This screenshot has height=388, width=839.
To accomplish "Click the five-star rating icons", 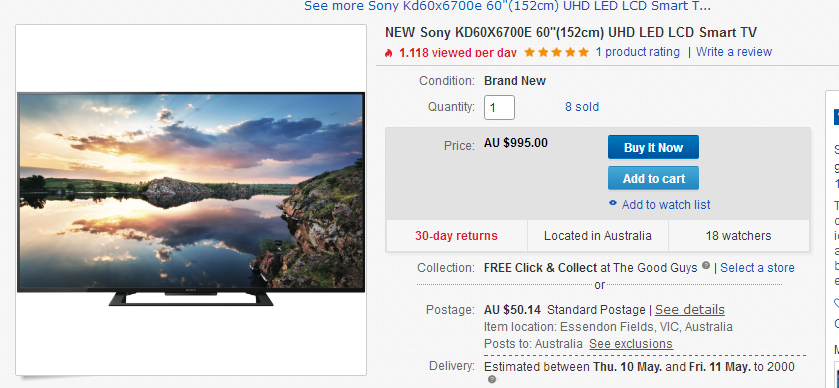I will point(556,52).
